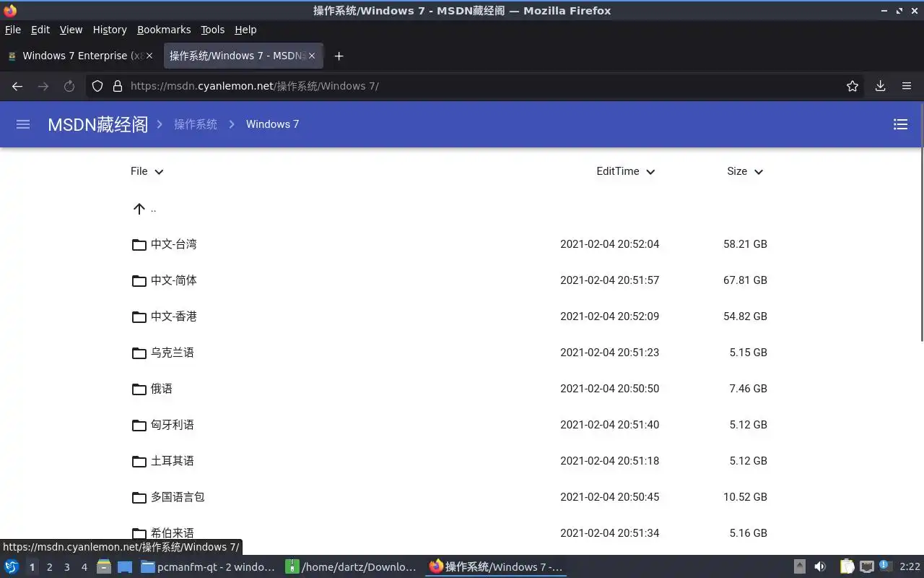924x578 pixels.
Task: Open the 中文-简体 folder
Action: [174, 280]
